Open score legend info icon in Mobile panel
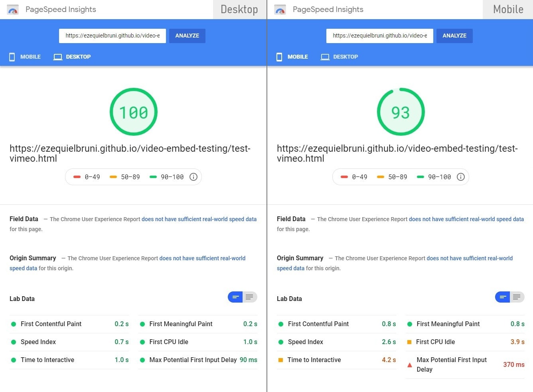533x392 pixels. [x=461, y=177]
